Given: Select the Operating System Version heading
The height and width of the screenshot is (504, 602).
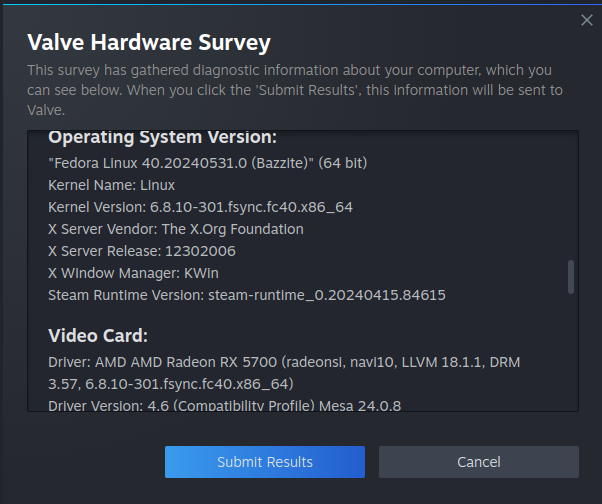Looking at the screenshot, I should pos(162,137).
